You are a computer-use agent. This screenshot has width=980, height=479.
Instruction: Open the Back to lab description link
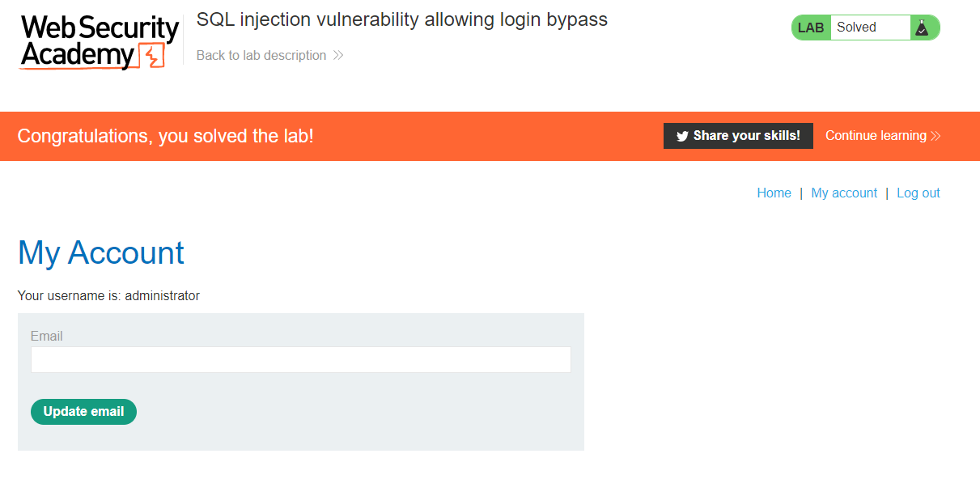point(261,56)
